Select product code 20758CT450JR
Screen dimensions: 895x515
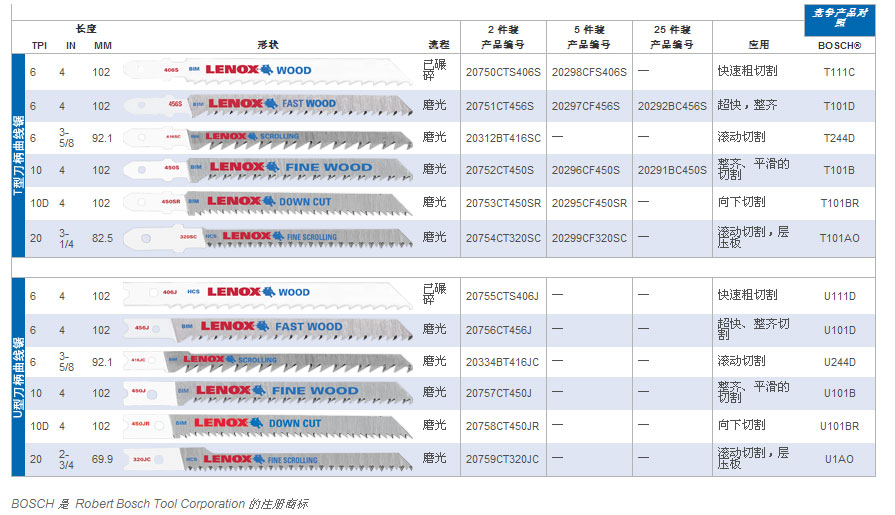(x=502, y=427)
